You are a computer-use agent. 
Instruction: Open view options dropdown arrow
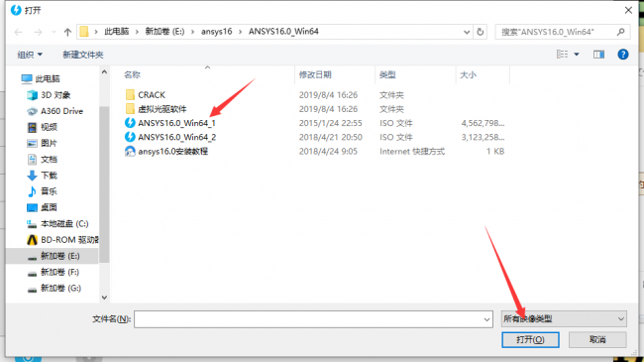point(577,55)
